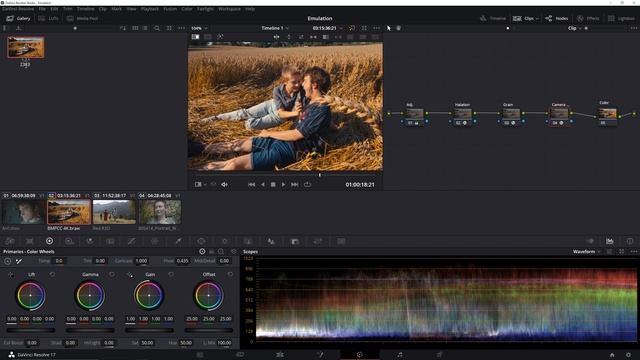Expand the Clips filter dropdown arrow
640x360 pixels.
coord(537,18)
